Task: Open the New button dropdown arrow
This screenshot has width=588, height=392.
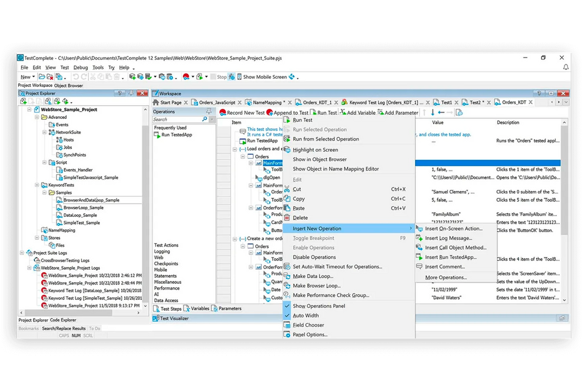Action: point(34,76)
